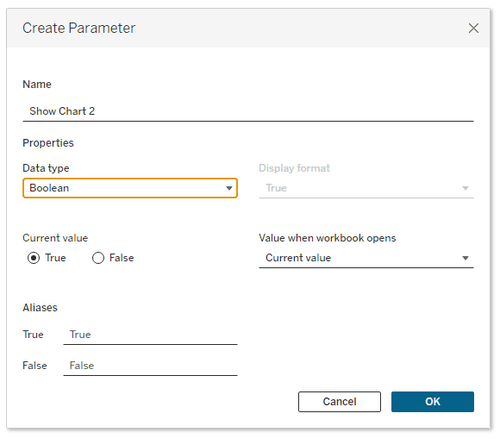The width and height of the screenshot is (500, 439).
Task: Click the Name field containing Show Chart 2
Action: coord(248,111)
